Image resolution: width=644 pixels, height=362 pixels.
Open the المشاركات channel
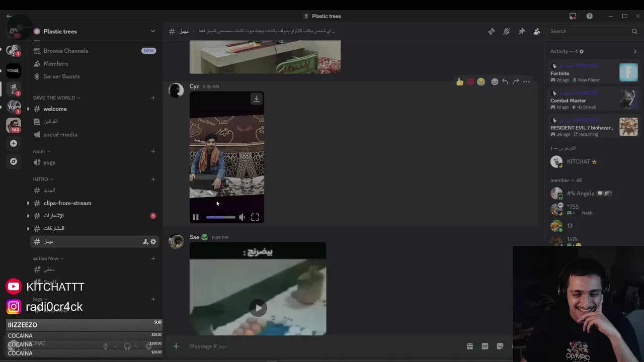click(x=94, y=228)
